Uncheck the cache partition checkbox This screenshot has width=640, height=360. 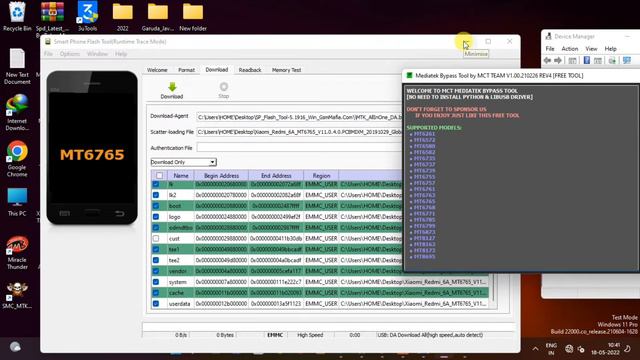coord(156,293)
